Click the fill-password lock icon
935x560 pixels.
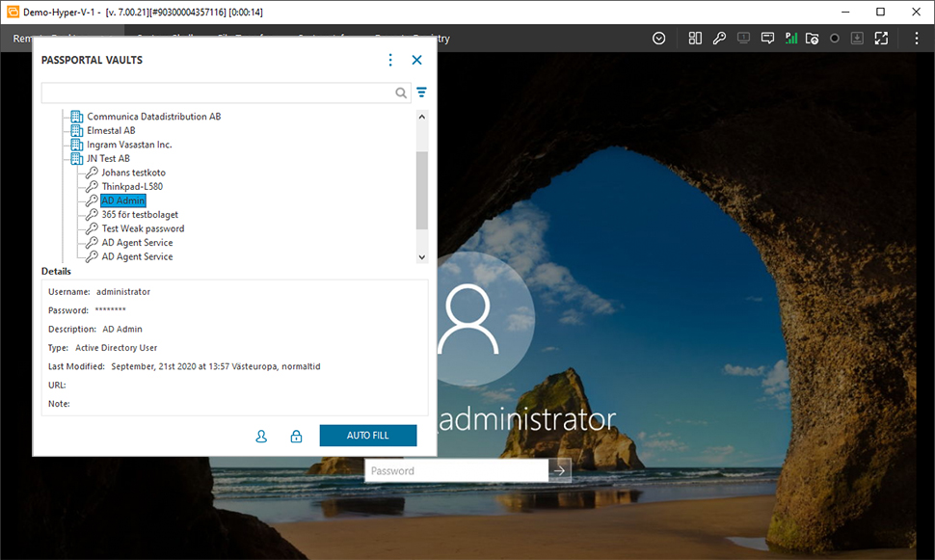coord(296,437)
